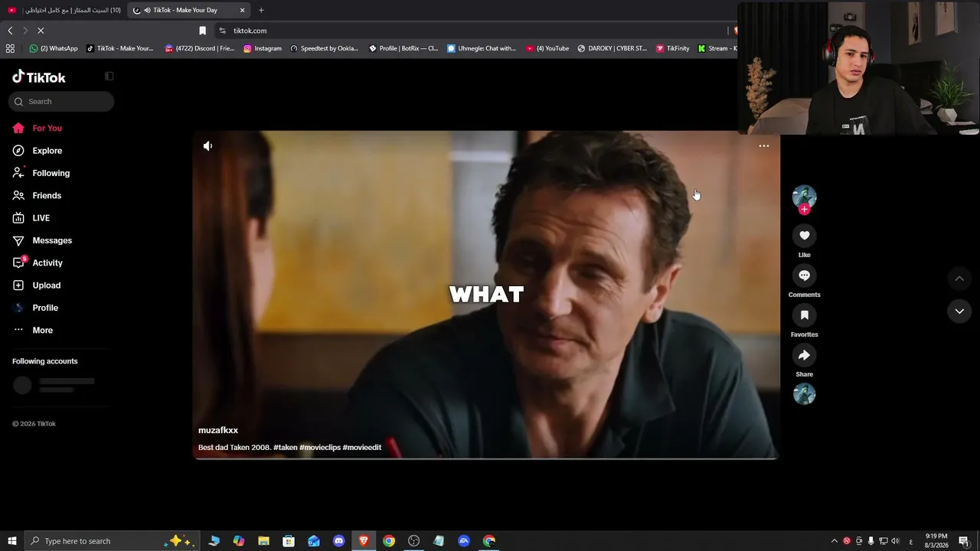The width and height of the screenshot is (980, 551).
Task: View site information for tiktok.com
Action: point(222,31)
